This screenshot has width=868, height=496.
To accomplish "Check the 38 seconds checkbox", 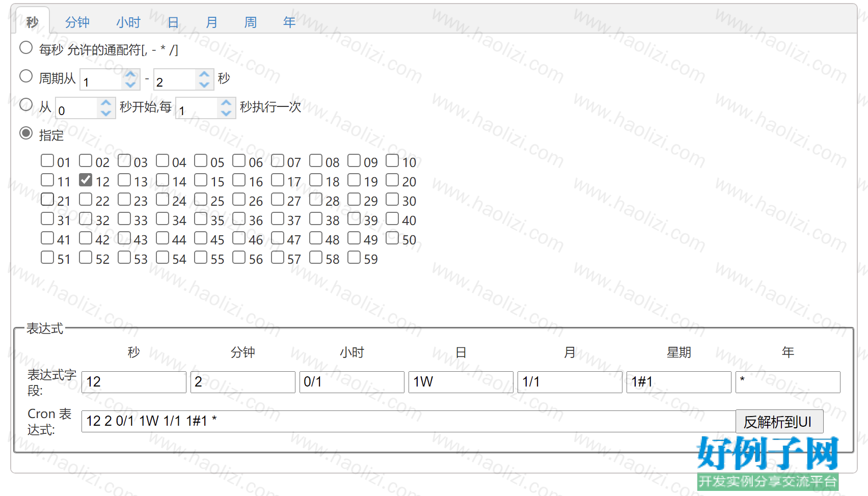I will [316, 219].
